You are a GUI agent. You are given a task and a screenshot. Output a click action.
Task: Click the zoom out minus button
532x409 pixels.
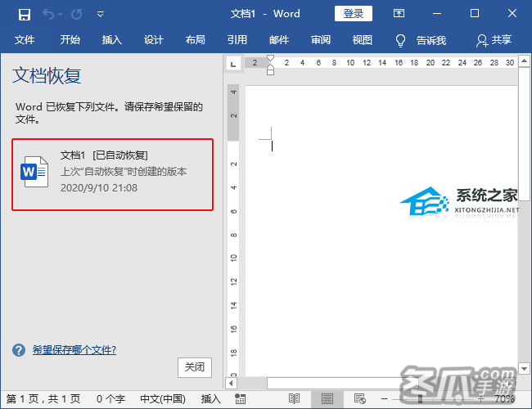385,399
